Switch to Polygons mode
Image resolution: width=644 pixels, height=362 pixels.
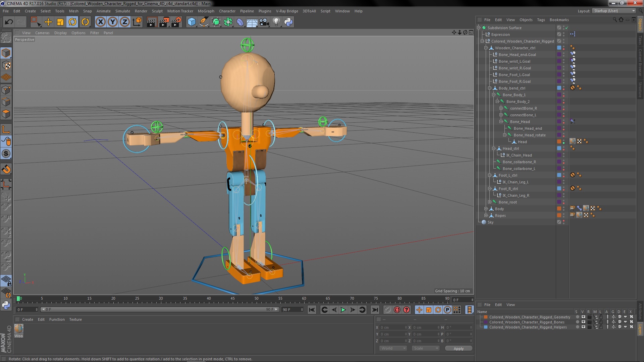6,114
